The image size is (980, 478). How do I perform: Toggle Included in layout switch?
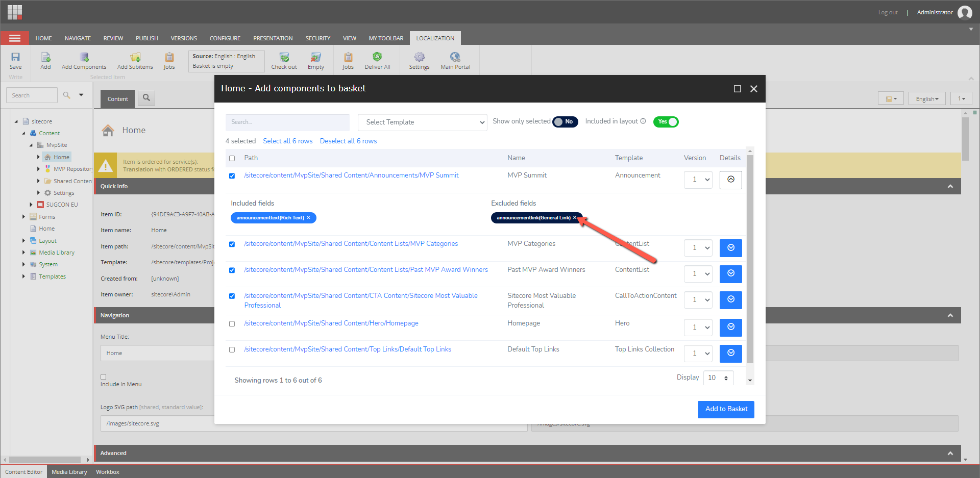pos(666,121)
